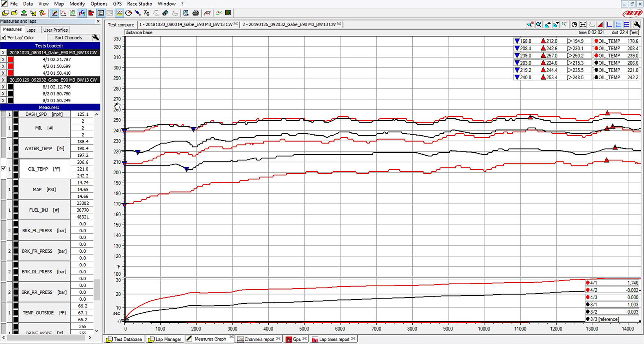Click the red triangle graph icon
644x344 pixels.
coord(600,25)
